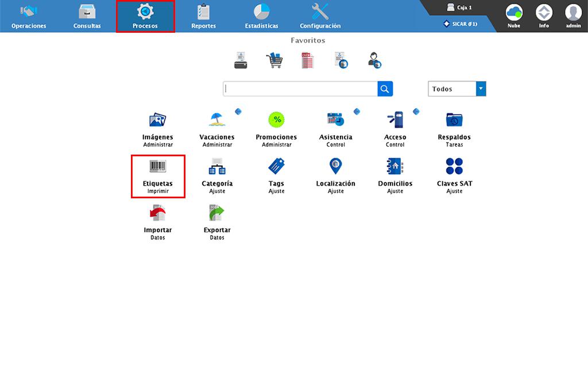Viewport: 588px width, 369px height.
Task: Open Etiquetas Imprimir barcode icon
Action: 157,167
